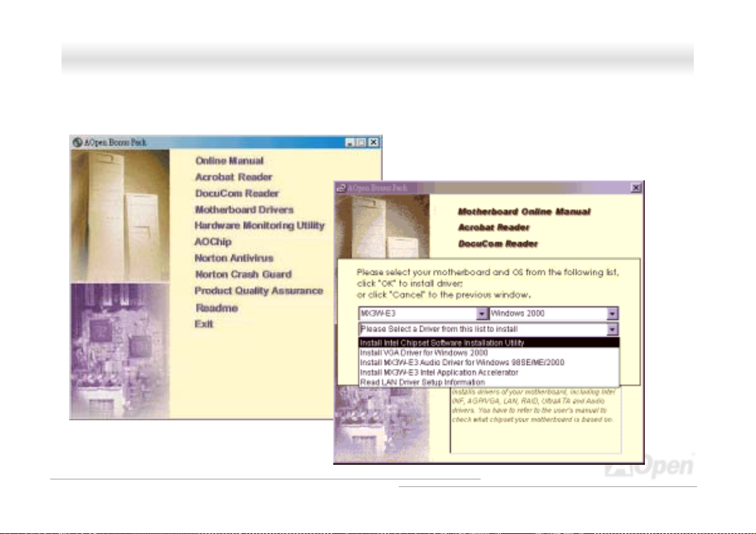Image resolution: width=756 pixels, height=534 pixels.
Task: Expand the Windows 2000 OS dropdown
Action: click(611, 314)
